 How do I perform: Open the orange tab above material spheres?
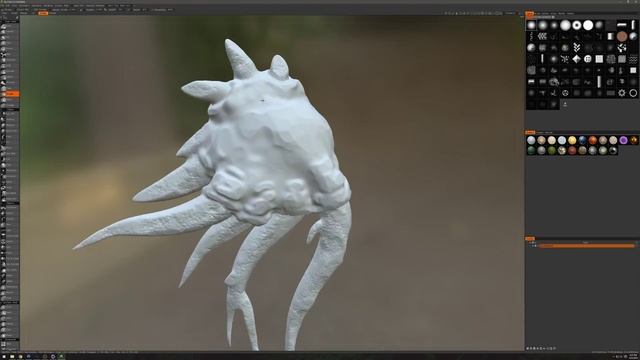(530, 132)
